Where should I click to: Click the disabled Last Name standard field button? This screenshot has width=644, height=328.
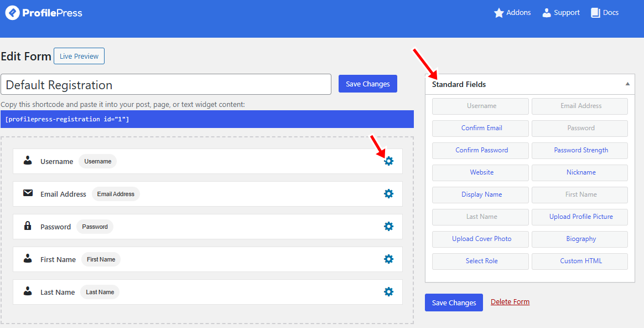click(481, 217)
